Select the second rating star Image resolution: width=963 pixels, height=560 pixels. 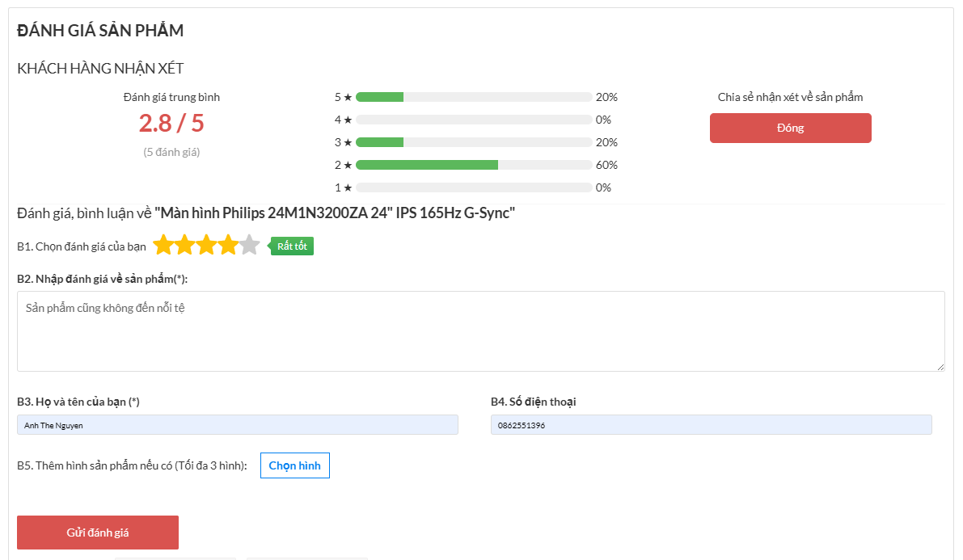(185, 245)
